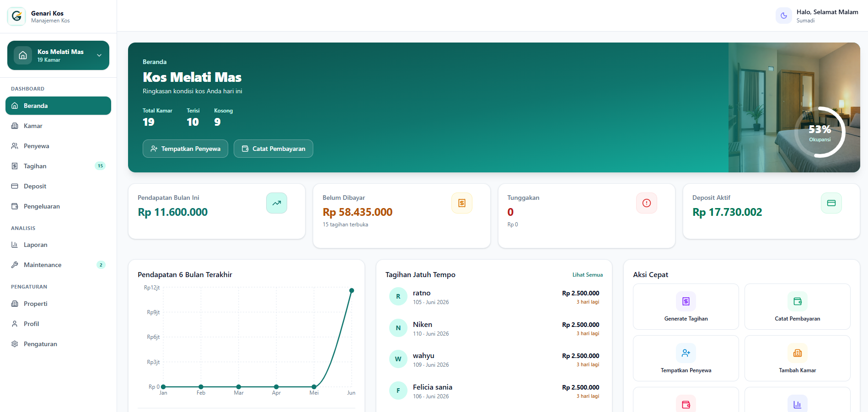Image resolution: width=868 pixels, height=412 pixels.
Task: Click the Maintenance wrench icon
Action: pyautogui.click(x=15, y=265)
